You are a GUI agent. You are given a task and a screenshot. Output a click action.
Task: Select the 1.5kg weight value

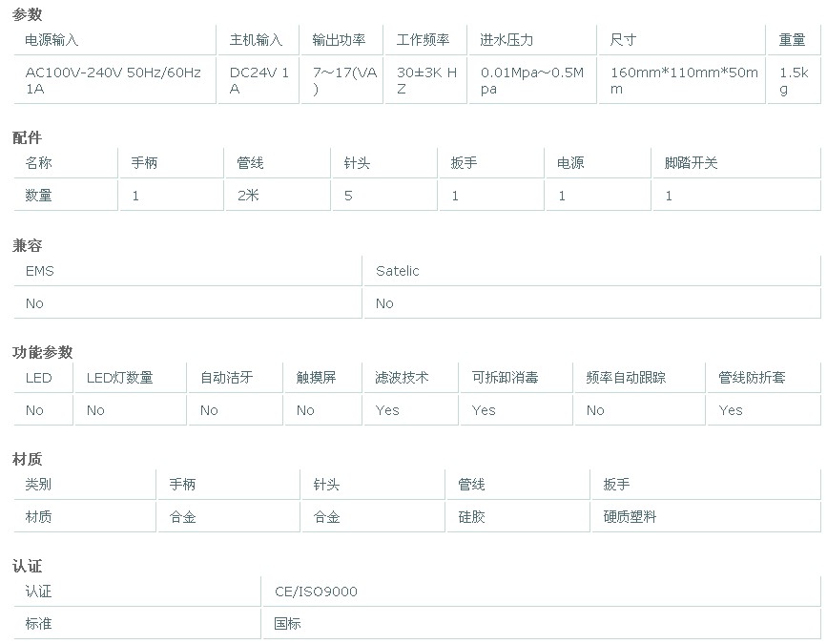coord(793,80)
